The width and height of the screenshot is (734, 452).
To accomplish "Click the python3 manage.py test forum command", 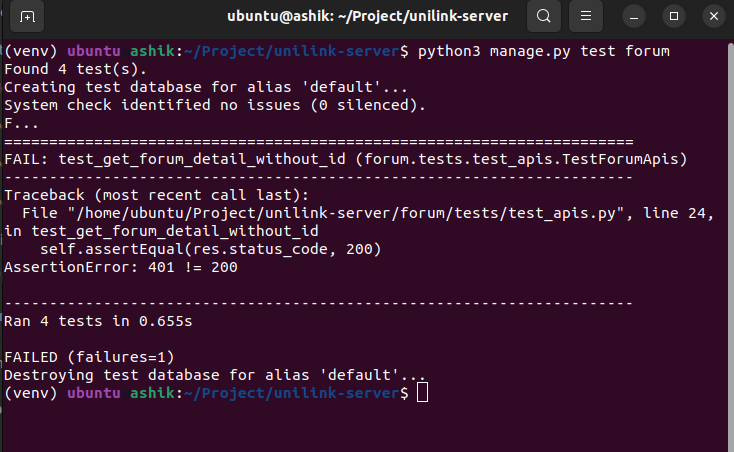I will click(543, 51).
